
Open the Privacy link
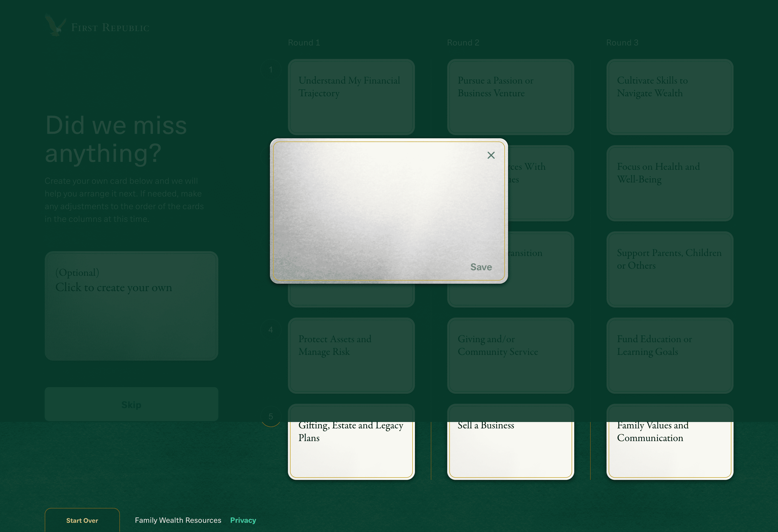click(x=243, y=520)
